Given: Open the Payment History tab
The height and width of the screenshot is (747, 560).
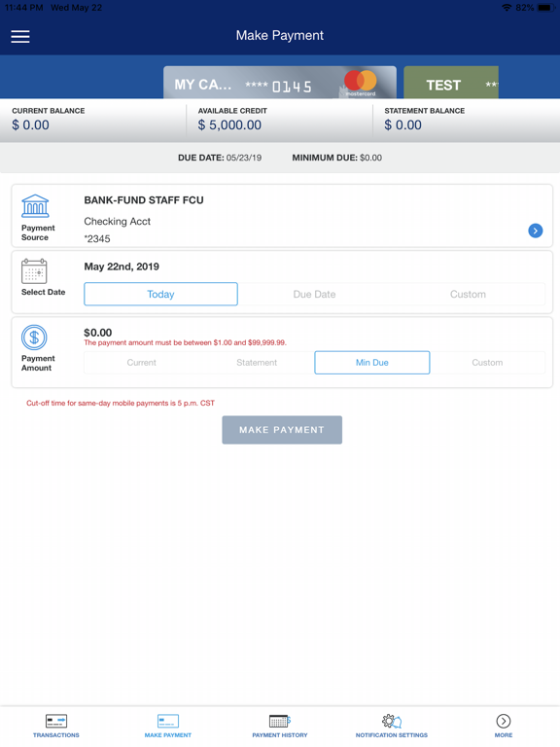Looking at the screenshot, I should [x=280, y=726].
